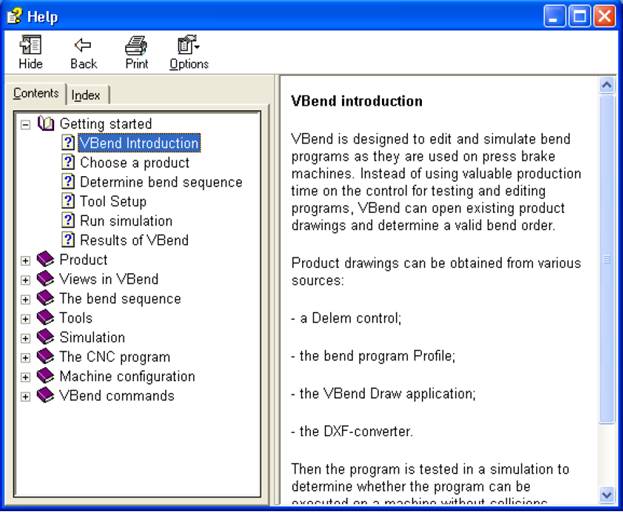Click the scrollbar down arrow
Image resolution: width=623 pixels, height=512 pixels.
coord(607,495)
